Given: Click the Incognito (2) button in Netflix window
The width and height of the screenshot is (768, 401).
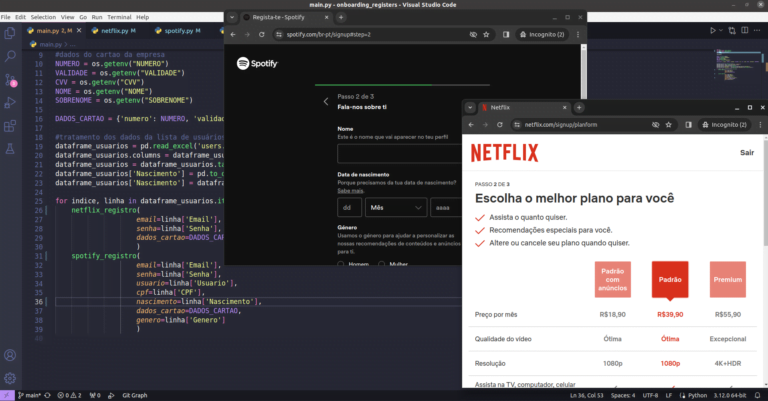Looking at the screenshot, I should pos(724,125).
